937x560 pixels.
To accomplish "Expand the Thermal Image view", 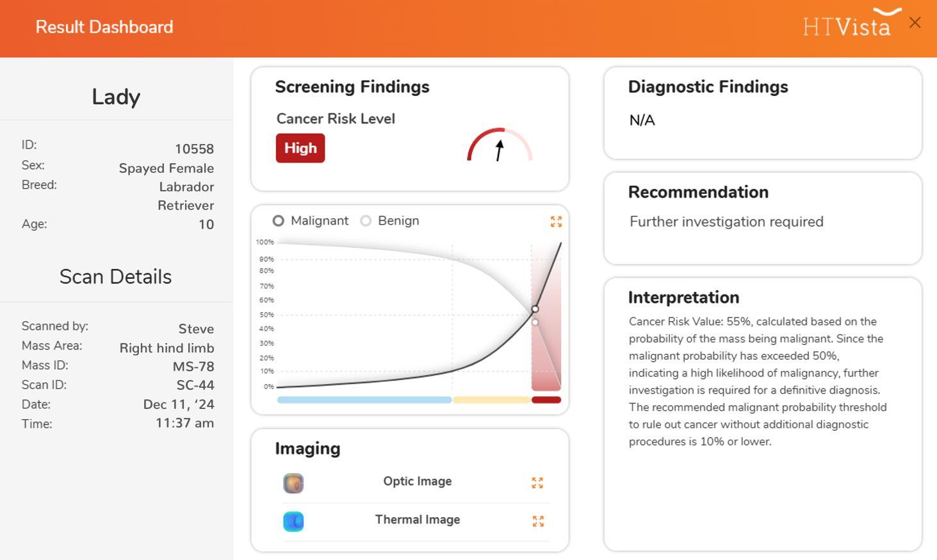I will 538,521.
